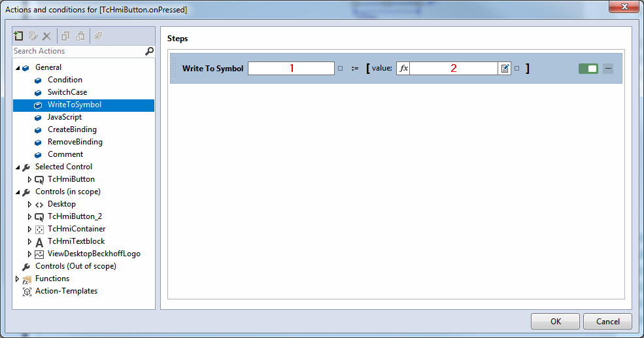Click the Action-Templates icon
The height and width of the screenshot is (338, 644).
point(27,292)
